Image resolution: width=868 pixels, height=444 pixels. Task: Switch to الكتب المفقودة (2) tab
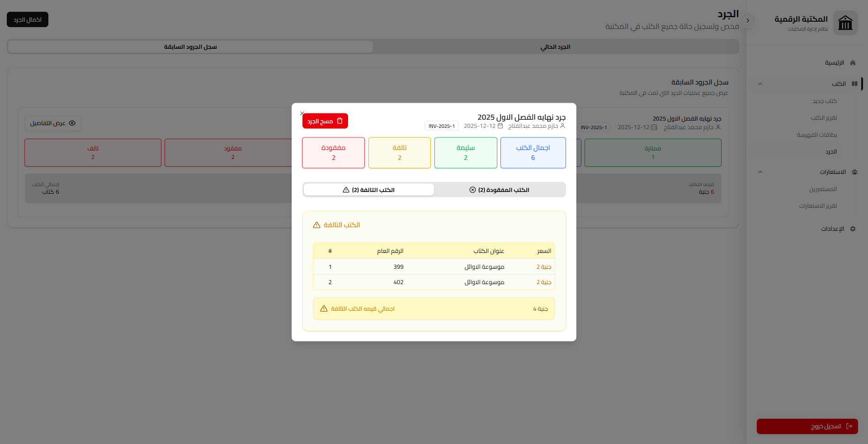click(500, 190)
